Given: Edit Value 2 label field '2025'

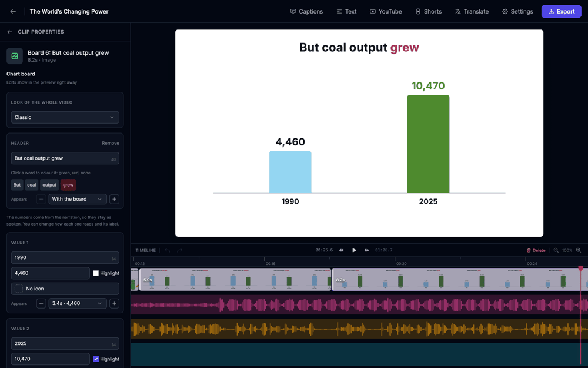Looking at the screenshot, I should (65, 343).
